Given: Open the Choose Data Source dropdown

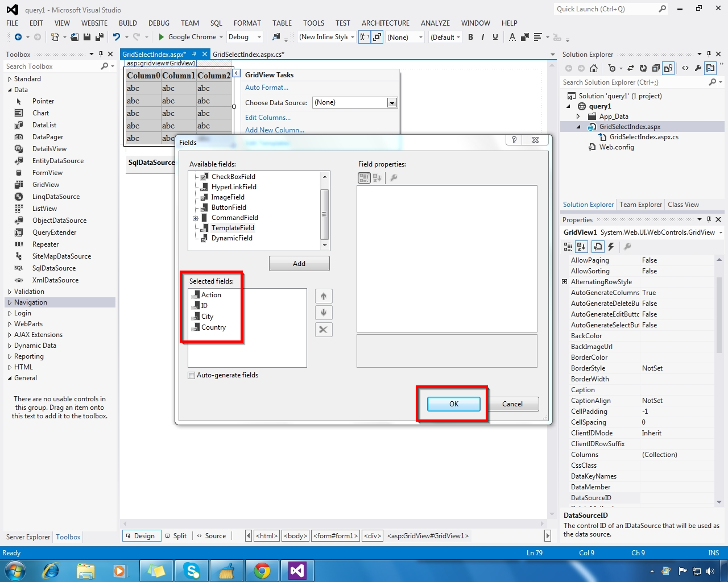Looking at the screenshot, I should 392,102.
